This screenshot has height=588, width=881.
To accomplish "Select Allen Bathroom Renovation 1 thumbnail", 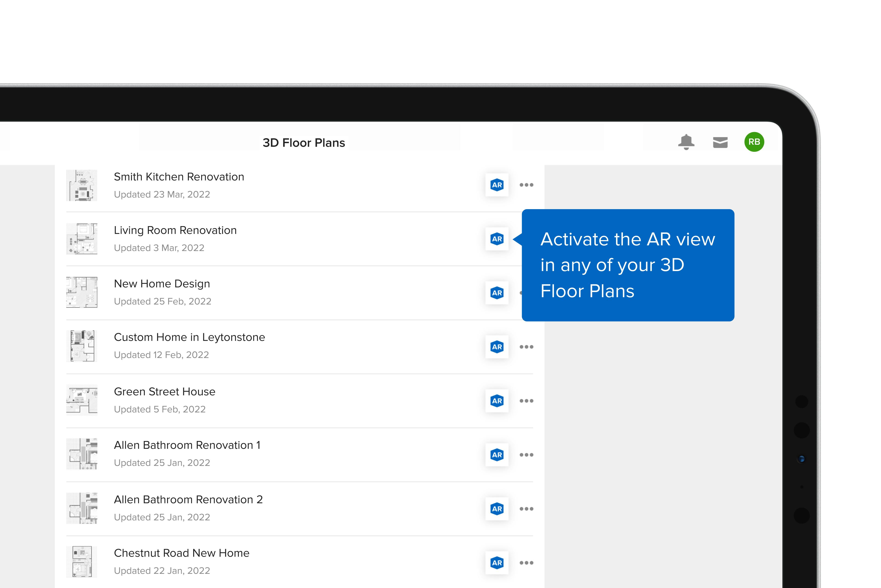I will (82, 454).
